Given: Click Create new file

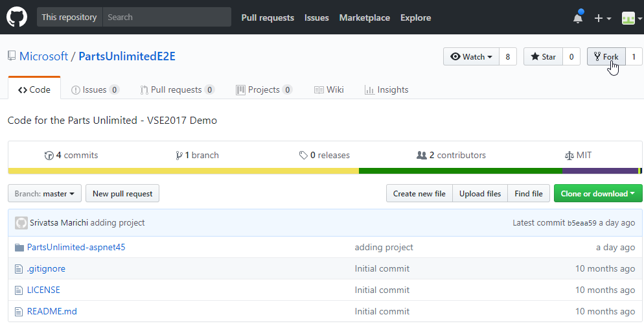Looking at the screenshot, I should [x=419, y=194].
